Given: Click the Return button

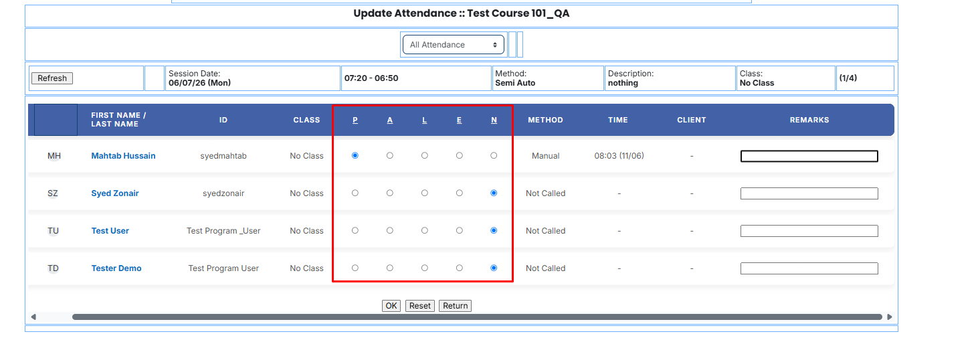Looking at the screenshot, I should tap(456, 306).
